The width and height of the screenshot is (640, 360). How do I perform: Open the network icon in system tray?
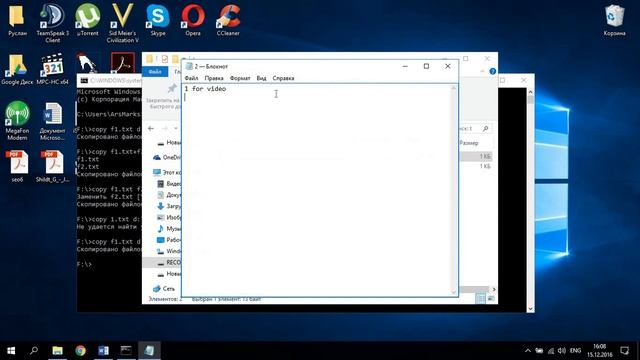click(551, 351)
